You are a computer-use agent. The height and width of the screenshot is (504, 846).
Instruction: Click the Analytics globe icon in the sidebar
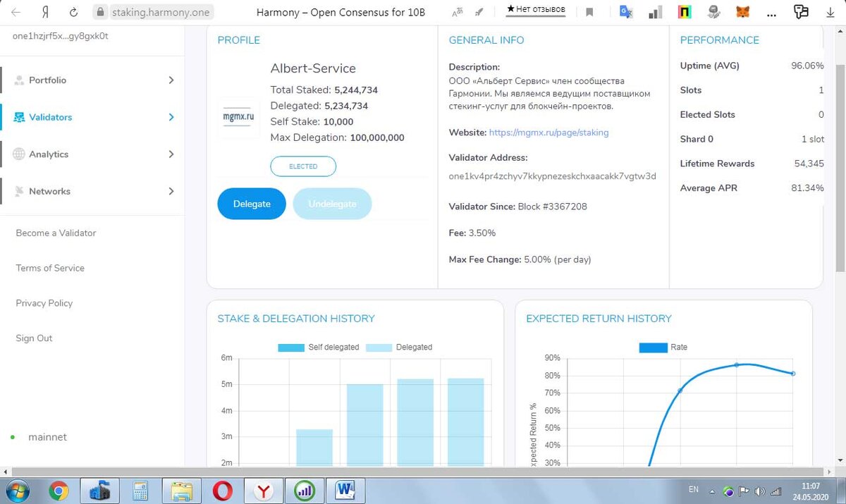19,154
